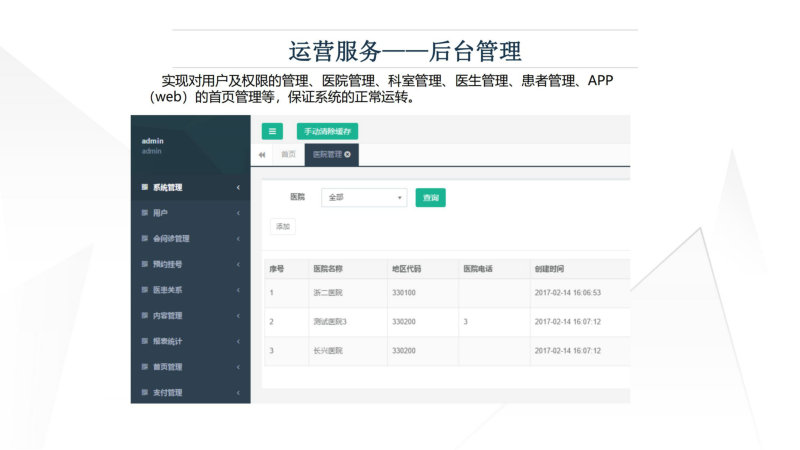Click the green 查询 button
This screenshot has width=800, height=450.
(431, 197)
